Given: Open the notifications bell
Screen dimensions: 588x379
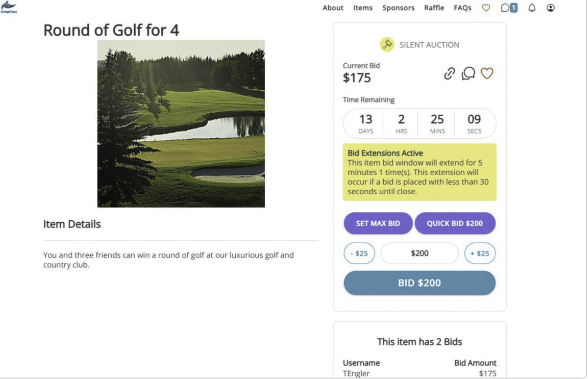Looking at the screenshot, I should [532, 8].
